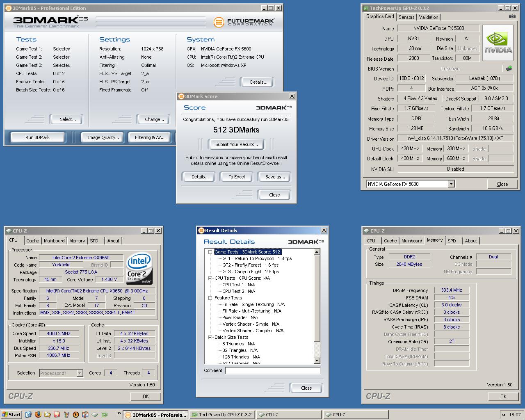The height and width of the screenshot is (420, 525).
Task: Click the Futuremark Corporation logo
Action: [244, 22]
